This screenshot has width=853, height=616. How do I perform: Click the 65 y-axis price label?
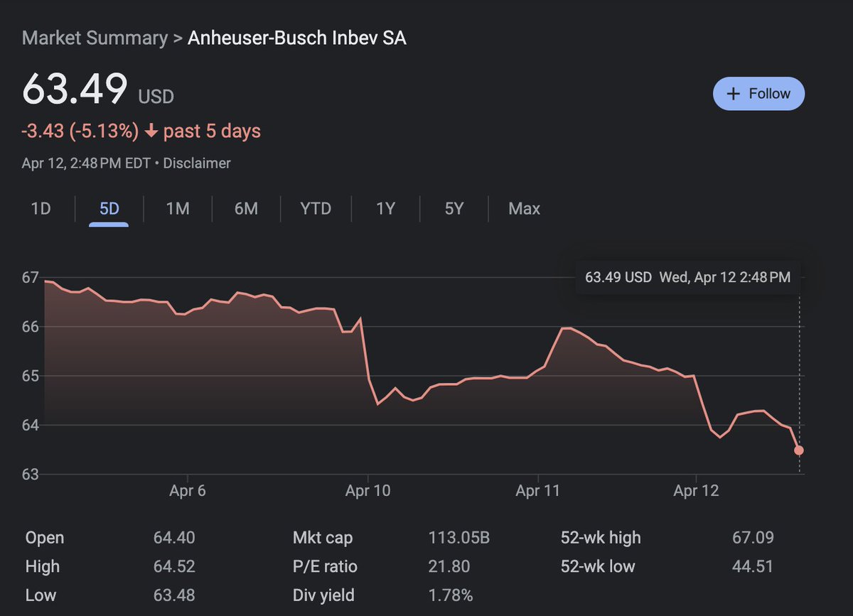pyautogui.click(x=30, y=376)
